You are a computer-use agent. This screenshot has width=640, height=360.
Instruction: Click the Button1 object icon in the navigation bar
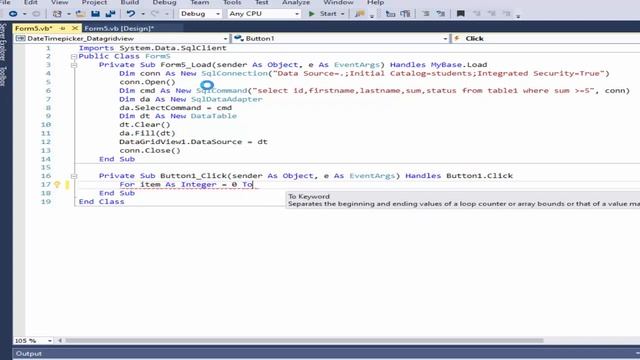pyautogui.click(x=239, y=38)
